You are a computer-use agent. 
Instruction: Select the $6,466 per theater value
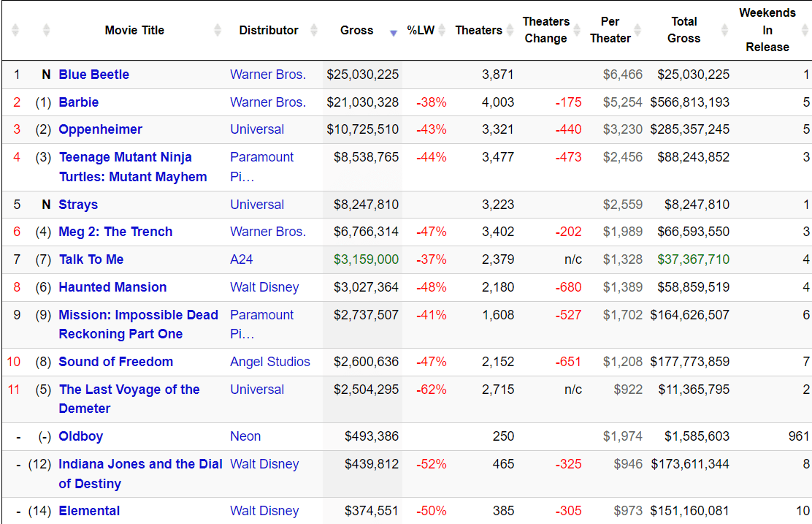pyautogui.click(x=622, y=75)
